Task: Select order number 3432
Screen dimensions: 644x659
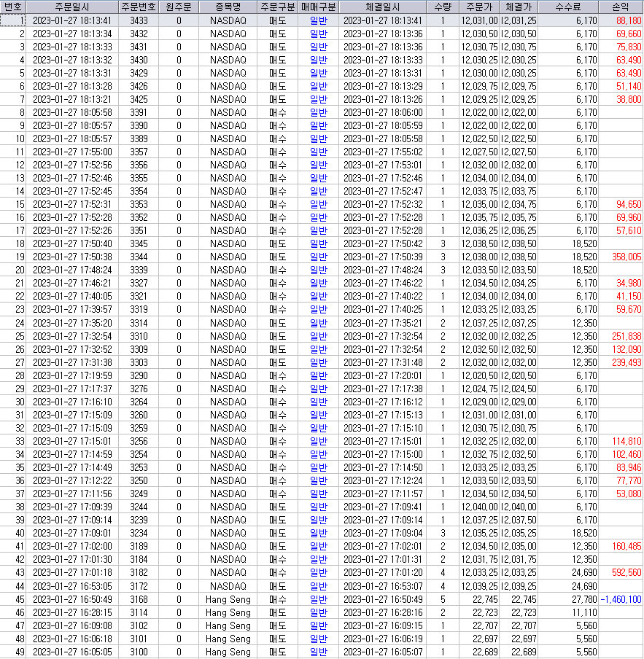Action: 139,34
